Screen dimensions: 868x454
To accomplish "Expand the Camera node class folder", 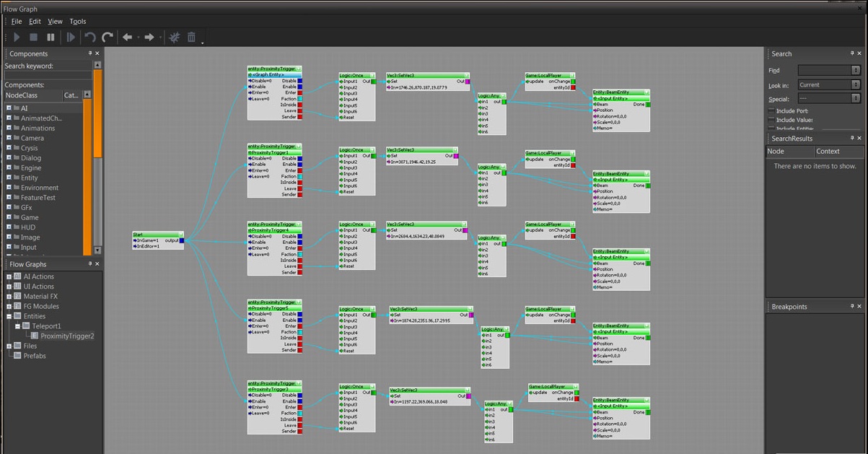I will [x=9, y=138].
